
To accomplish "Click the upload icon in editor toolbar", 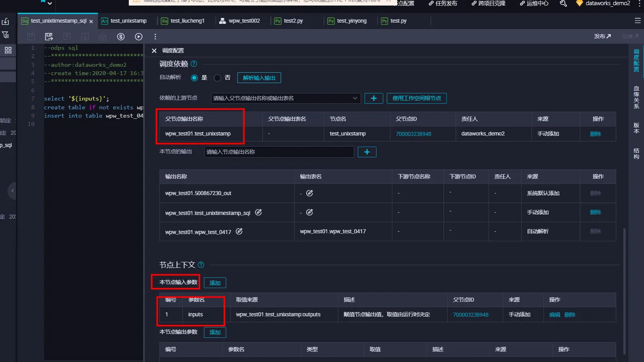I will pyautogui.click(x=67, y=36).
